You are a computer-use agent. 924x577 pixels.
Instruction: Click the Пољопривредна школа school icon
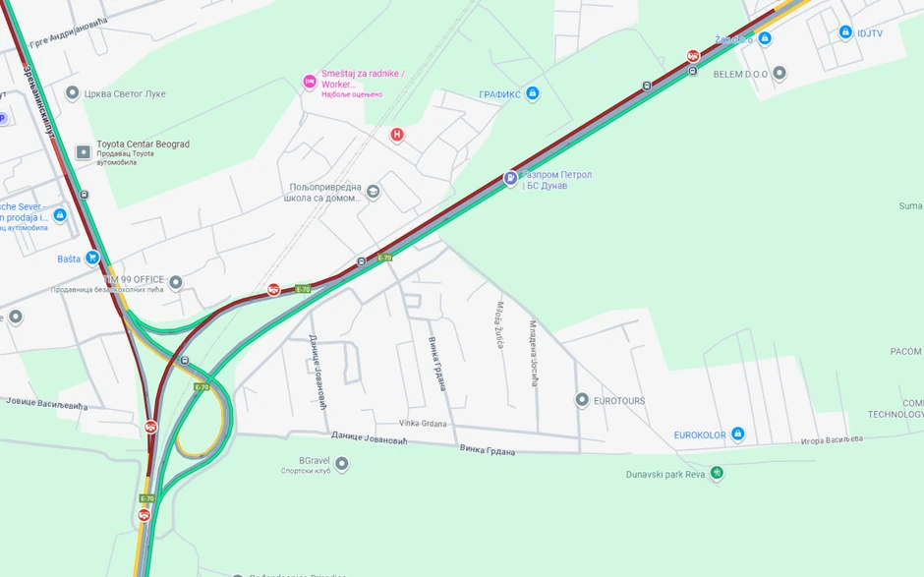point(373,192)
